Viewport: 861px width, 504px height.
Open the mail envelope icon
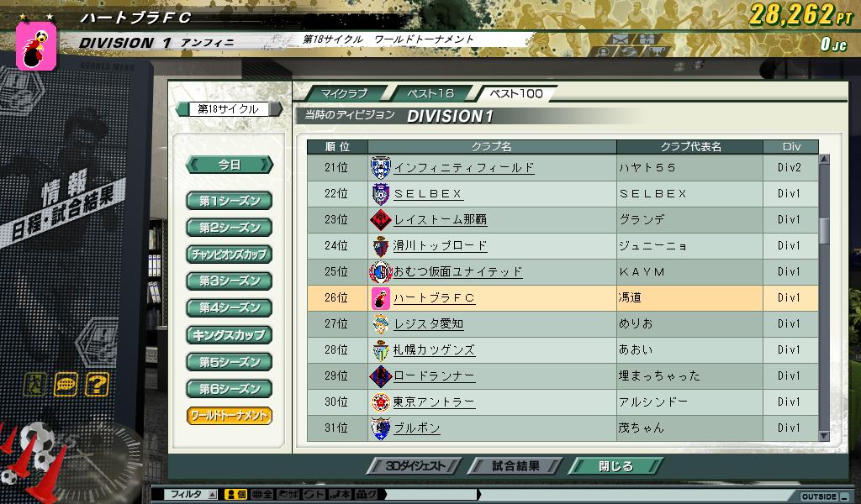tap(620, 39)
